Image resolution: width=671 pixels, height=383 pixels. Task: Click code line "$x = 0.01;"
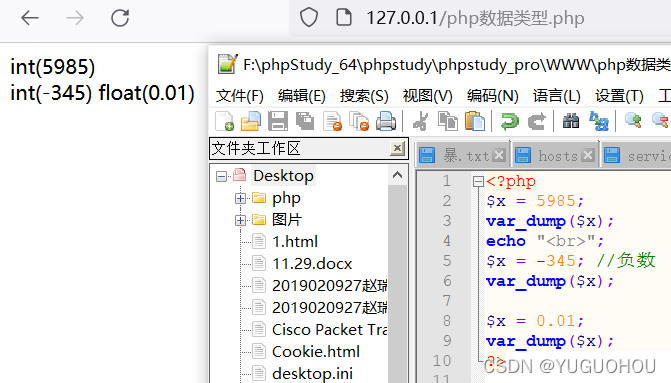point(535,321)
